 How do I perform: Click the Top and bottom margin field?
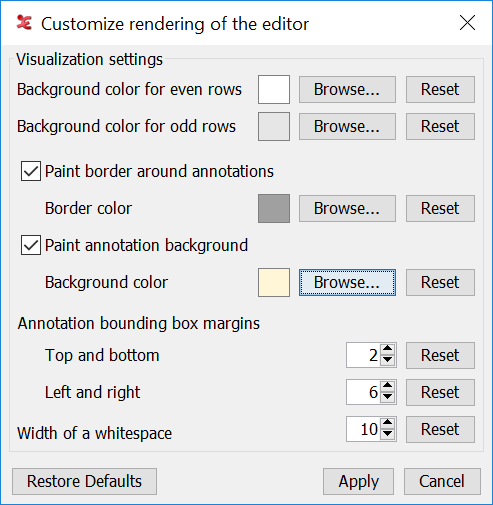coord(363,355)
